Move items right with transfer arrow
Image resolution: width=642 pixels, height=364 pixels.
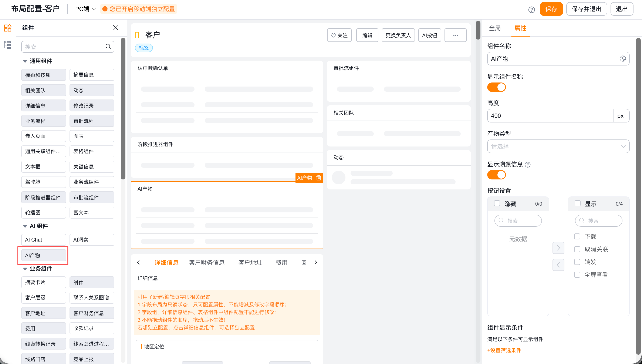(x=558, y=248)
